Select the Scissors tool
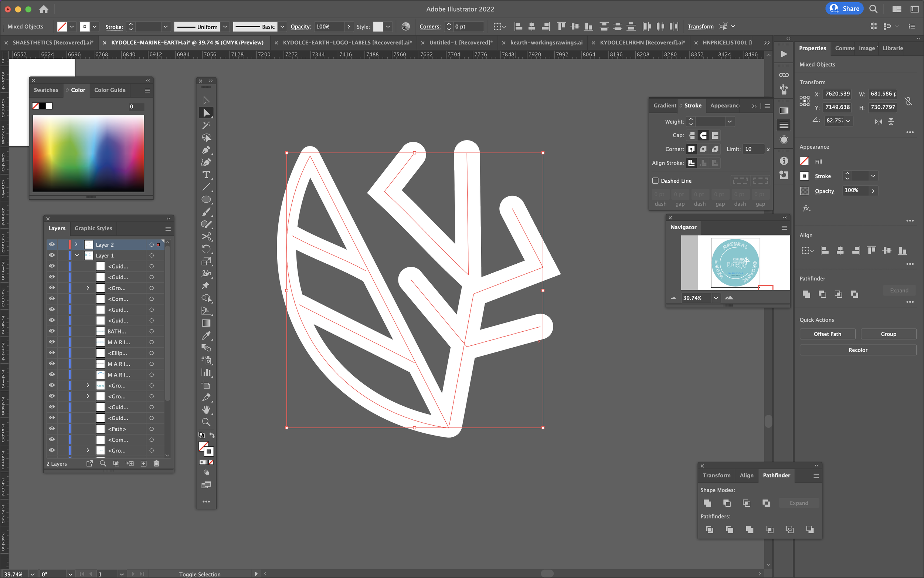The width and height of the screenshot is (924, 578). [206, 237]
